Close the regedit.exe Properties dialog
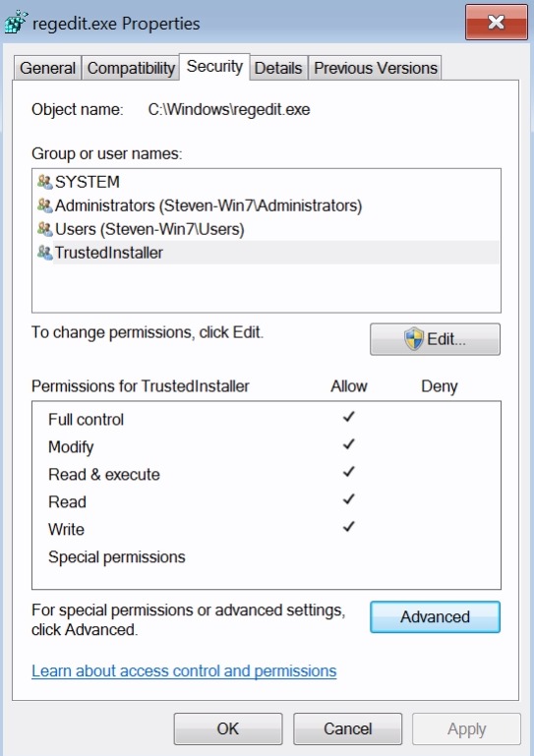This screenshot has height=756, width=534. (497, 23)
